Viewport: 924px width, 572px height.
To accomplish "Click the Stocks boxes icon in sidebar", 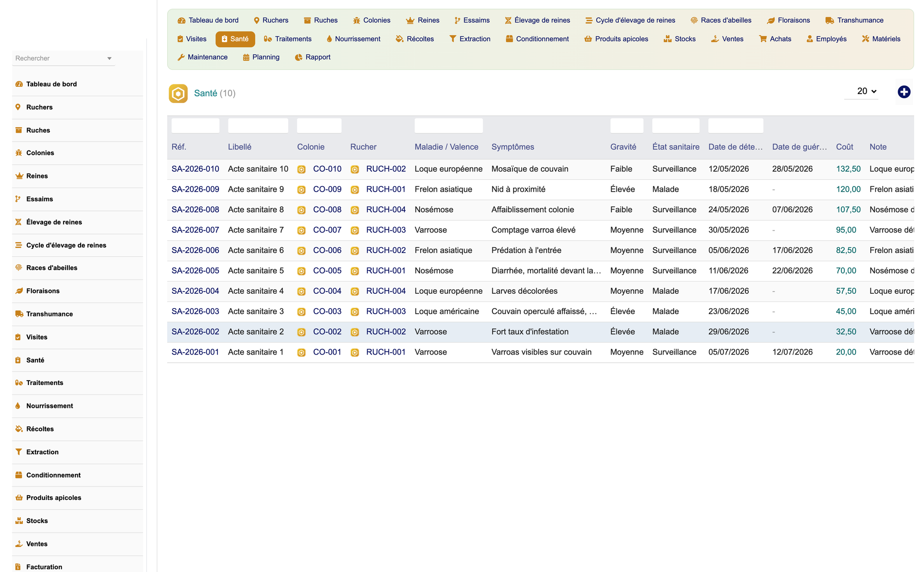I will point(19,521).
